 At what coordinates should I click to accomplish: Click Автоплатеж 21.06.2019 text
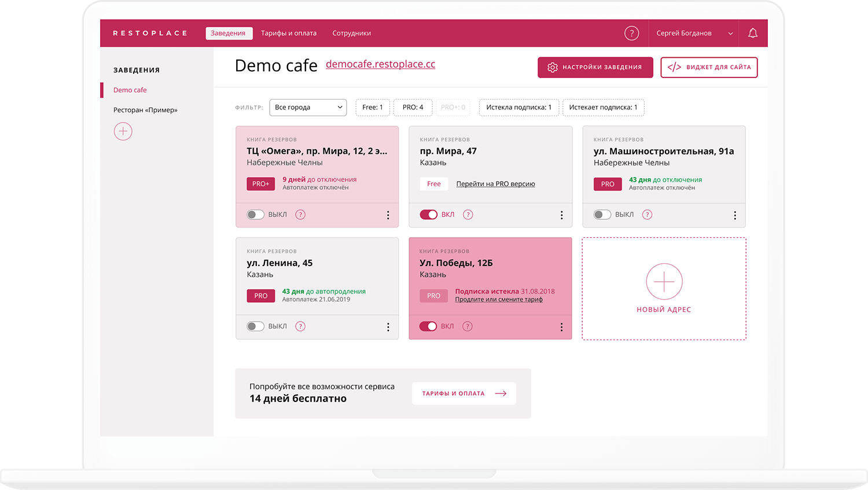(316, 299)
